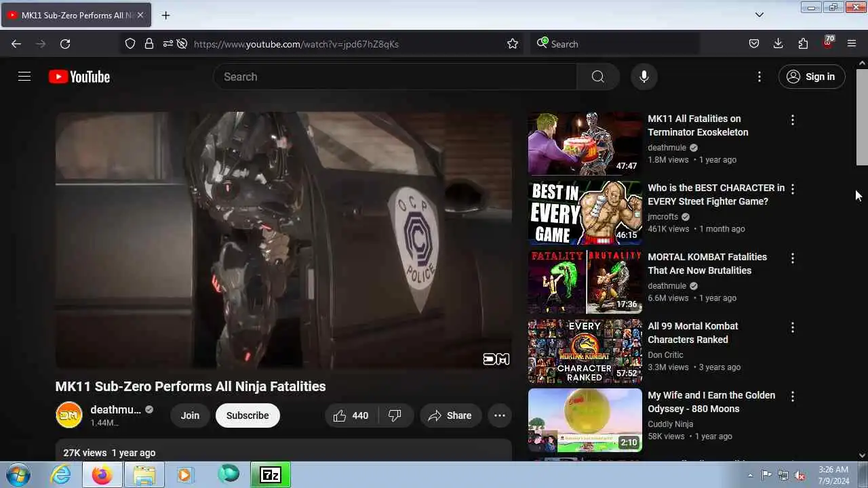868x488 pixels.
Task: Click the page vertical scrollbar thumb
Action: click(862, 117)
